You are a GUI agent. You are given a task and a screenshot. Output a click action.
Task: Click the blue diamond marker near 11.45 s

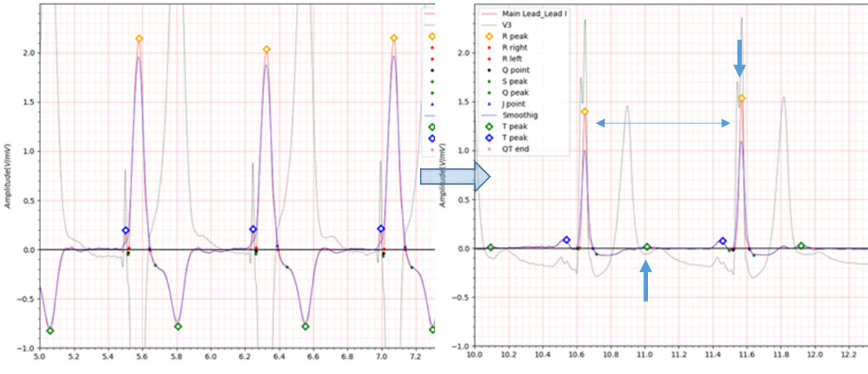point(723,241)
